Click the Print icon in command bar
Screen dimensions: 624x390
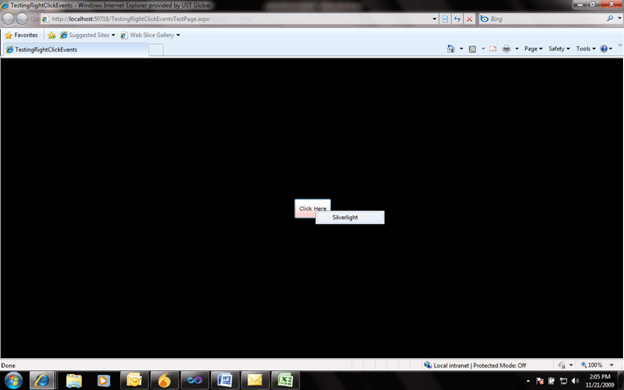506,49
